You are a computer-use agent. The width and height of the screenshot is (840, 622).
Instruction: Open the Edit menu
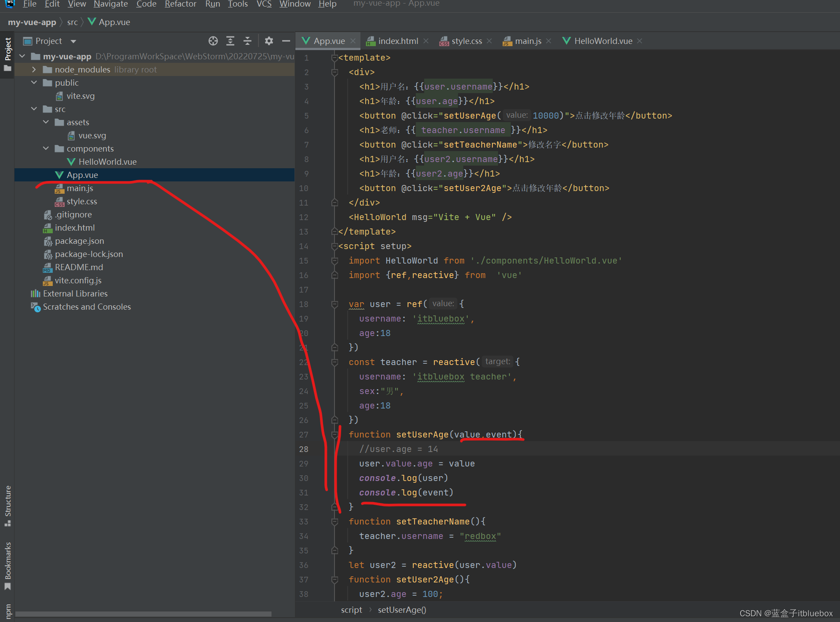click(52, 4)
